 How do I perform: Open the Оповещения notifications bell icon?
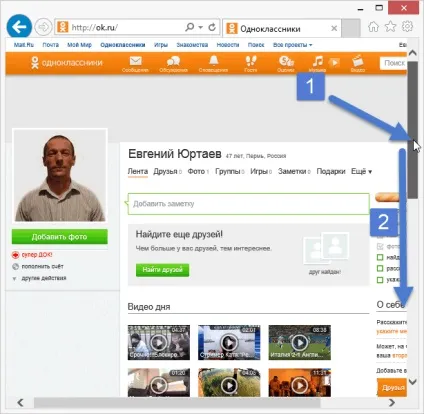[213, 61]
